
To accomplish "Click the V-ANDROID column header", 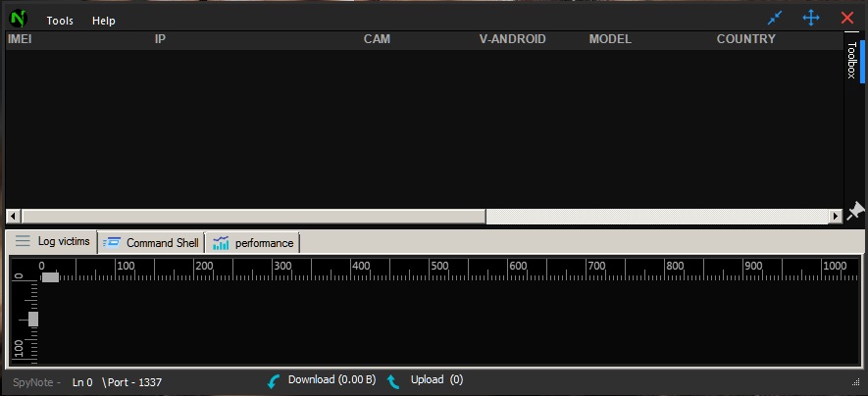I will click(513, 39).
